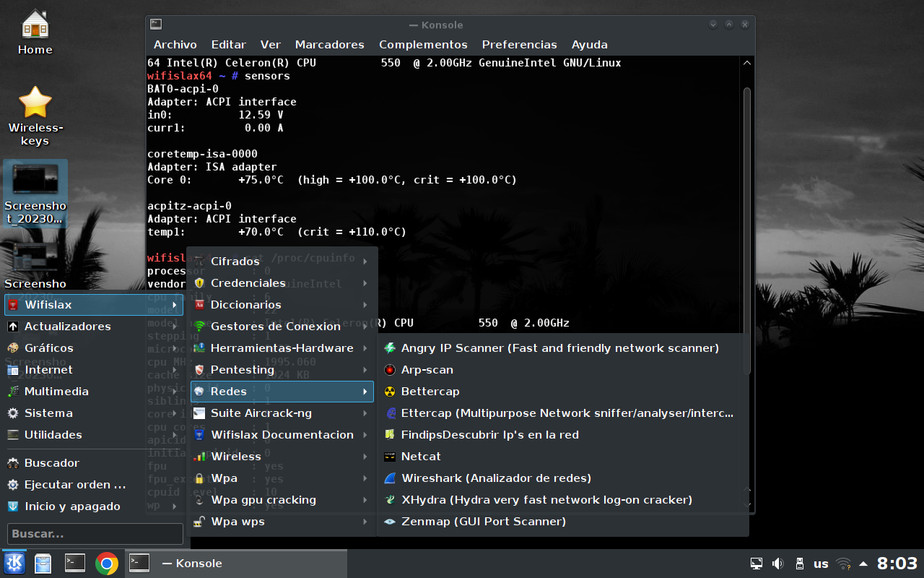Click the Wireless signal bars icon
Viewport: 924px width, 578px height.
[x=200, y=457]
